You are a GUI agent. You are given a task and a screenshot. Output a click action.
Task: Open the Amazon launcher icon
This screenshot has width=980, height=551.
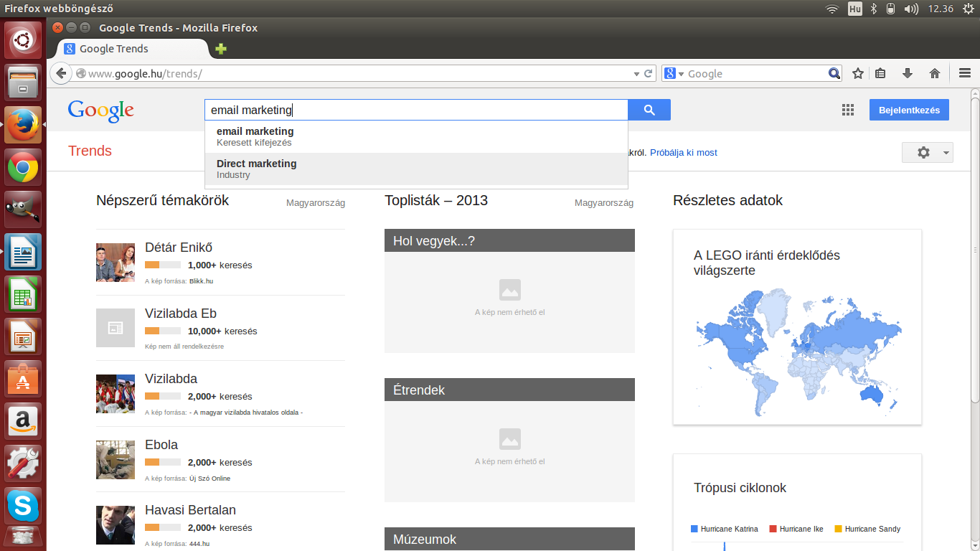point(23,421)
